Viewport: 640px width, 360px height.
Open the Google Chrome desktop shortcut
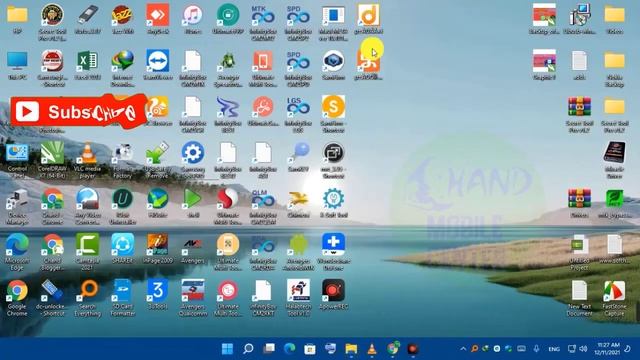point(17,298)
